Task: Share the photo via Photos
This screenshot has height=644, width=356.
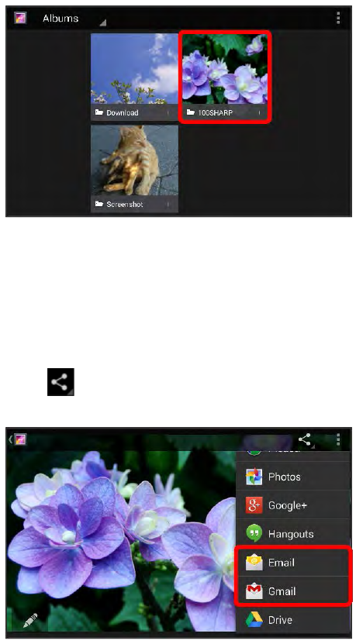Action: [293, 477]
